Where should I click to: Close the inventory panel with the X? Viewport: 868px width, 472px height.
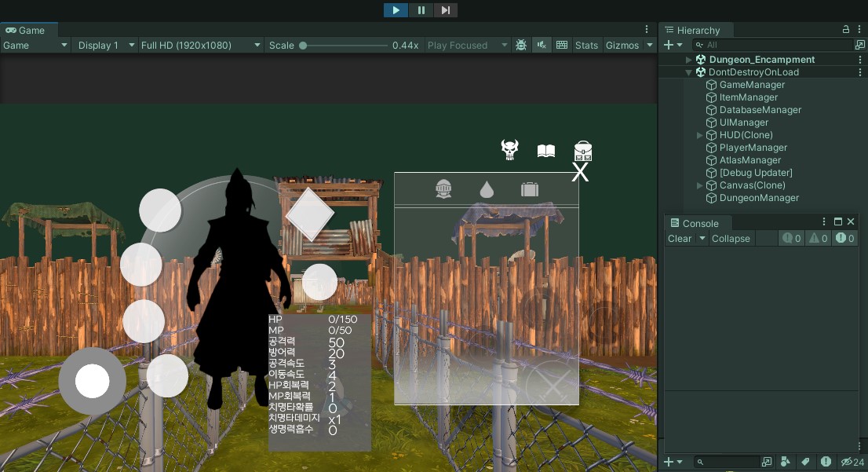pyautogui.click(x=580, y=172)
